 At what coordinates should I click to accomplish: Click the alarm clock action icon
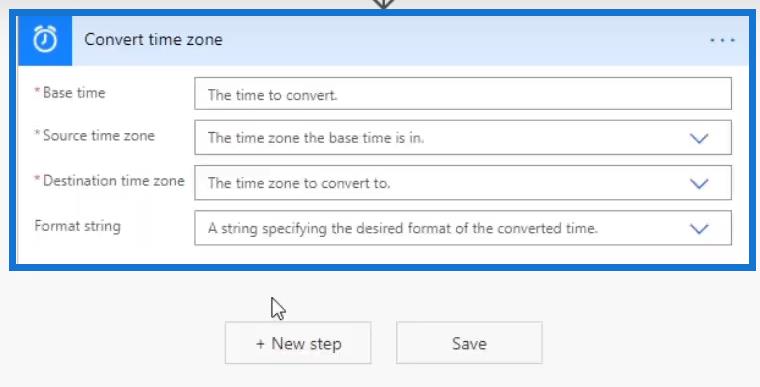[x=45, y=40]
